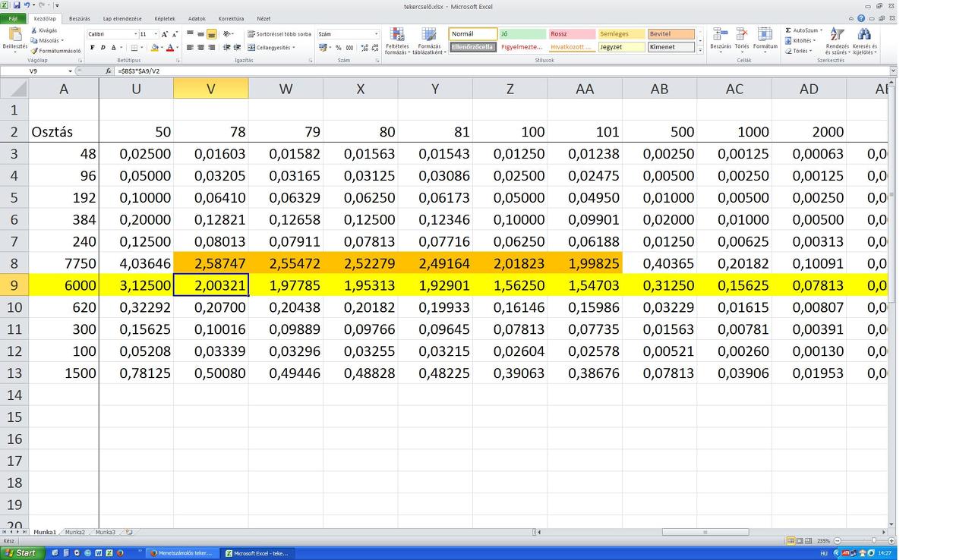This screenshot has height=560, width=972.
Task: Open the Name Box dropdown arrow
Action: coord(71,71)
